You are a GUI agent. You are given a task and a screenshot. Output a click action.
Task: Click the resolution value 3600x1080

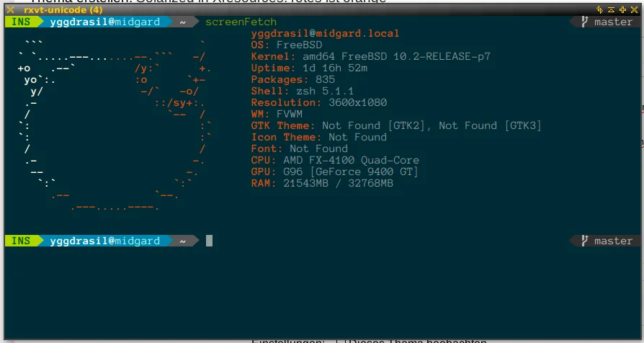[x=358, y=102]
